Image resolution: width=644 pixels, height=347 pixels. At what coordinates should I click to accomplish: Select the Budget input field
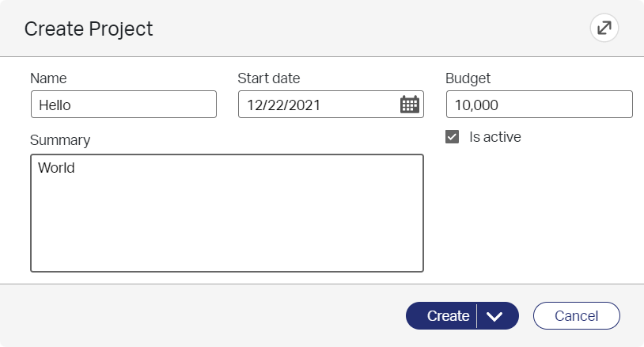539,105
